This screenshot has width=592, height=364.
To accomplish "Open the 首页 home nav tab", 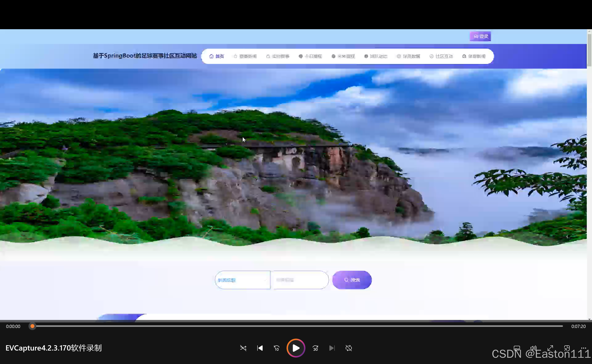I will coord(217,56).
